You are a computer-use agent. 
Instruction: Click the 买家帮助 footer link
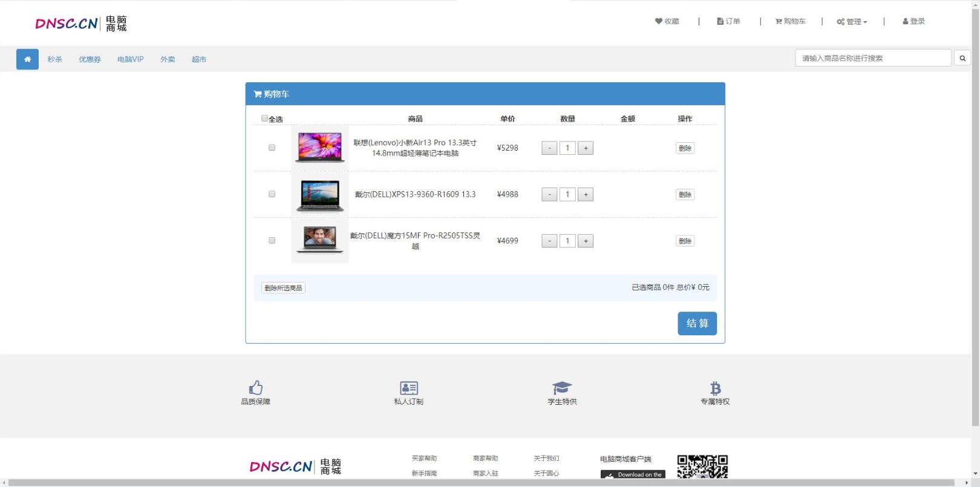coord(424,459)
